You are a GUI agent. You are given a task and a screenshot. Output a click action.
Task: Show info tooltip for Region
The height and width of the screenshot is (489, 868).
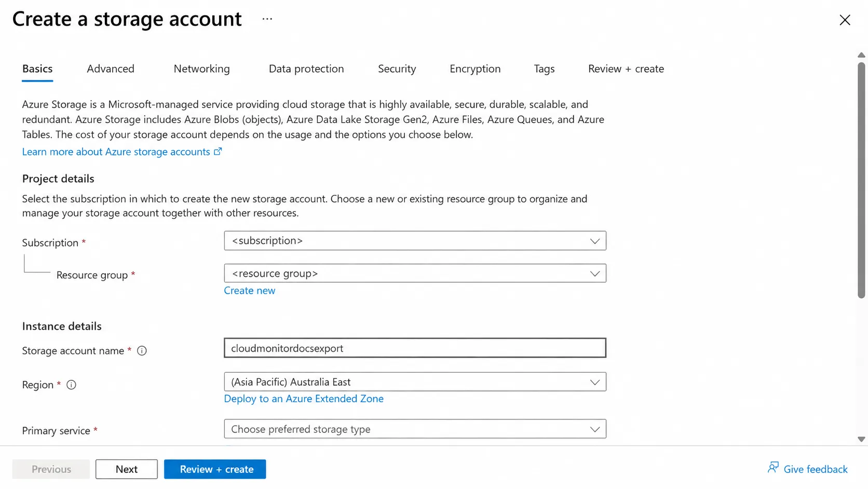pos(71,385)
